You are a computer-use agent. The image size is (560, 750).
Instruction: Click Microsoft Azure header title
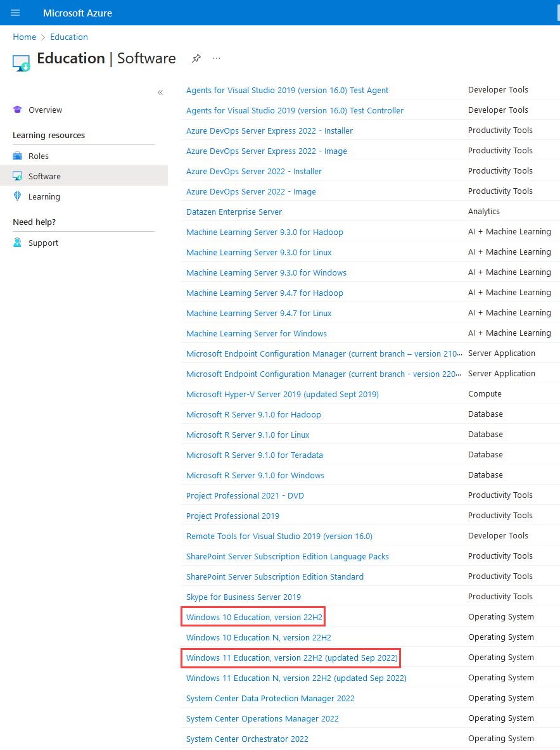pyautogui.click(x=77, y=13)
